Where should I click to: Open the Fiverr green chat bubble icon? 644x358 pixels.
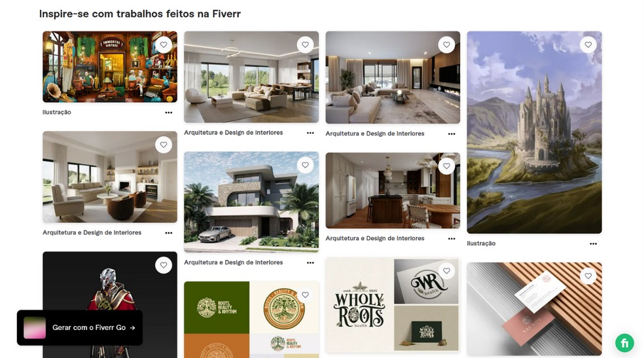[x=624, y=342]
